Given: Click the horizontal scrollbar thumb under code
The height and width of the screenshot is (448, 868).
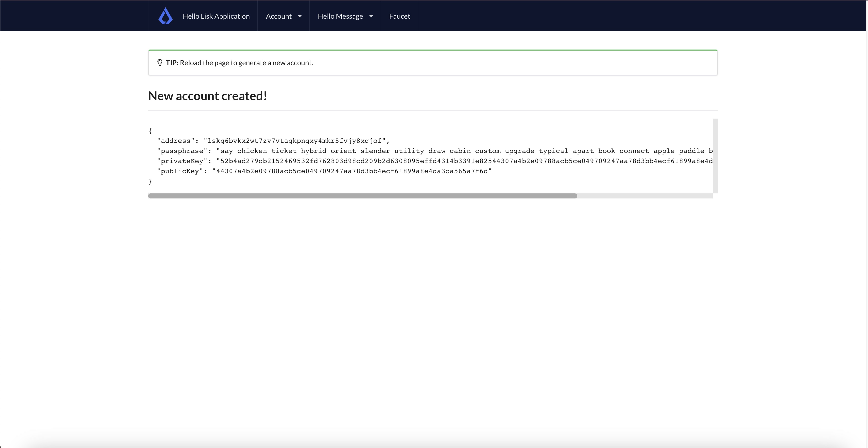Looking at the screenshot, I should [362, 196].
